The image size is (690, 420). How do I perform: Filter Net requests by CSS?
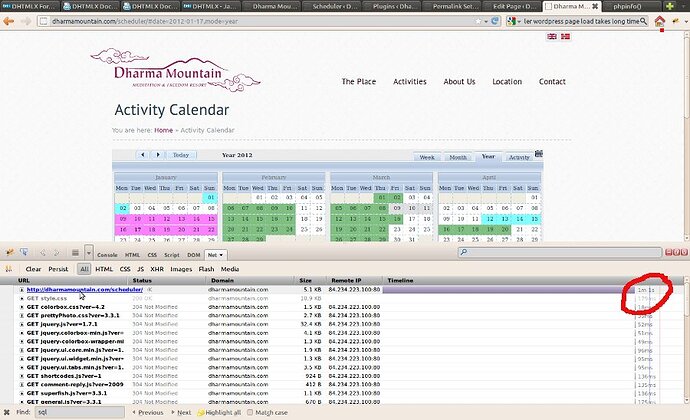(x=125, y=269)
